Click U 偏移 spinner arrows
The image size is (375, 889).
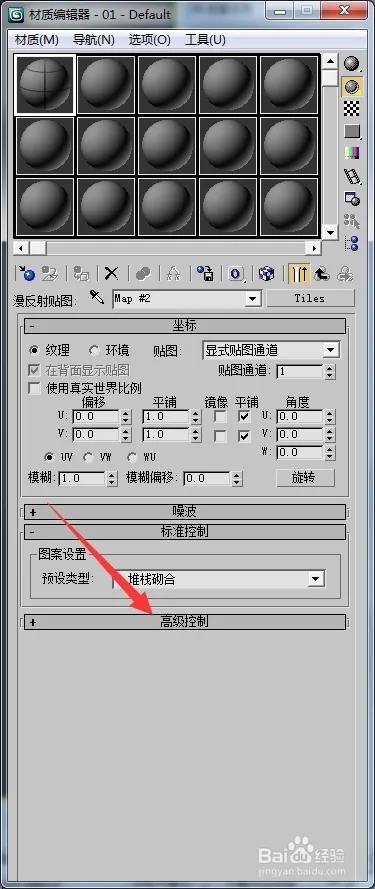(127, 417)
